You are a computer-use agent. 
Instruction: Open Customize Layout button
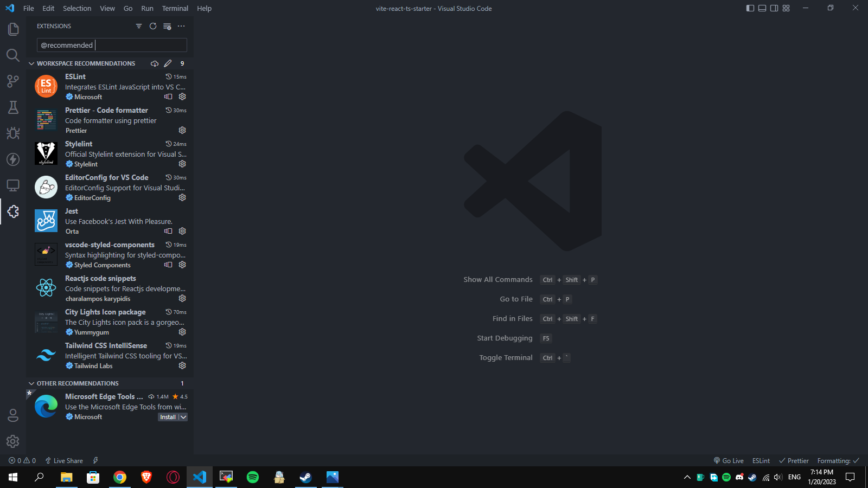pyautogui.click(x=786, y=8)
